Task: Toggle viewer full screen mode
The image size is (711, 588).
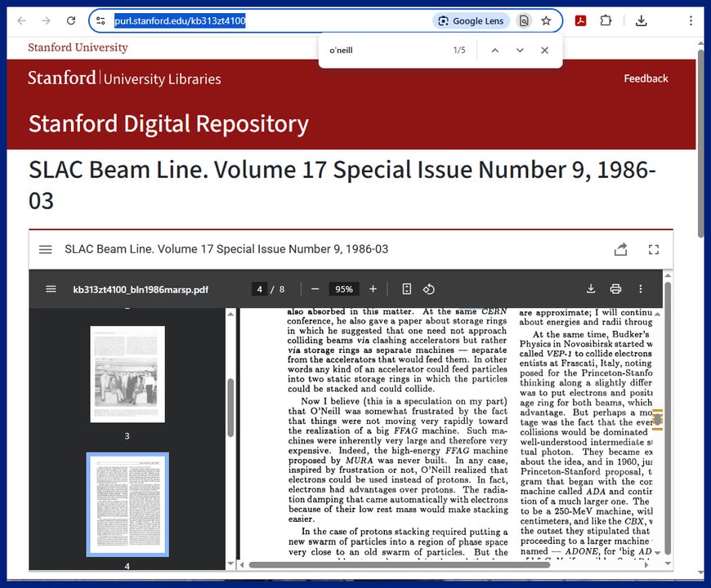Action: click(654, 249)
